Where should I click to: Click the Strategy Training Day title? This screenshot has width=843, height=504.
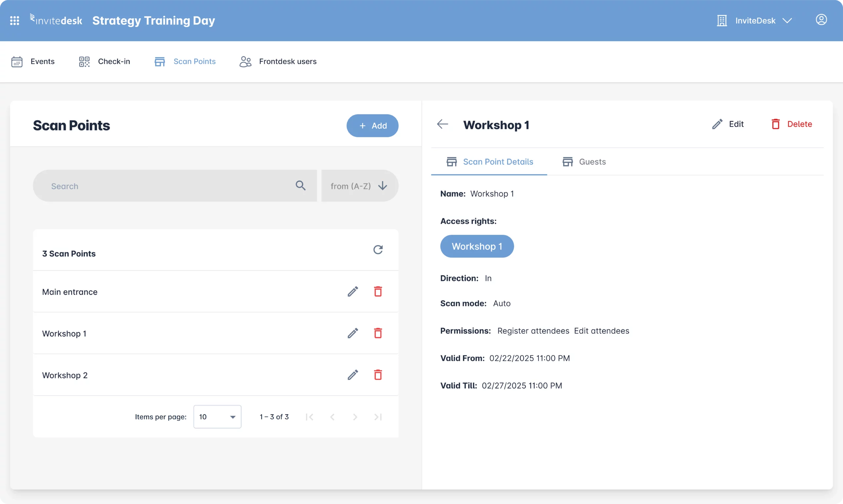[153, 21]
